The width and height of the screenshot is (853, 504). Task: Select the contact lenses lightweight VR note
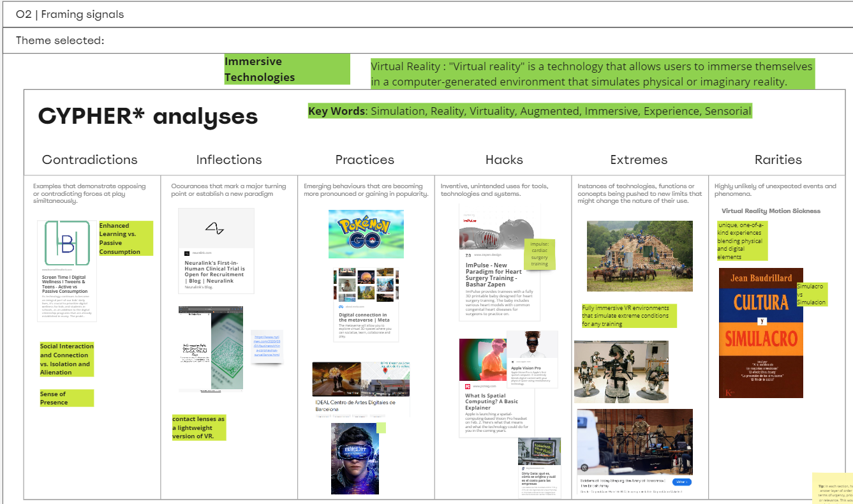click(x=198, y=427)
